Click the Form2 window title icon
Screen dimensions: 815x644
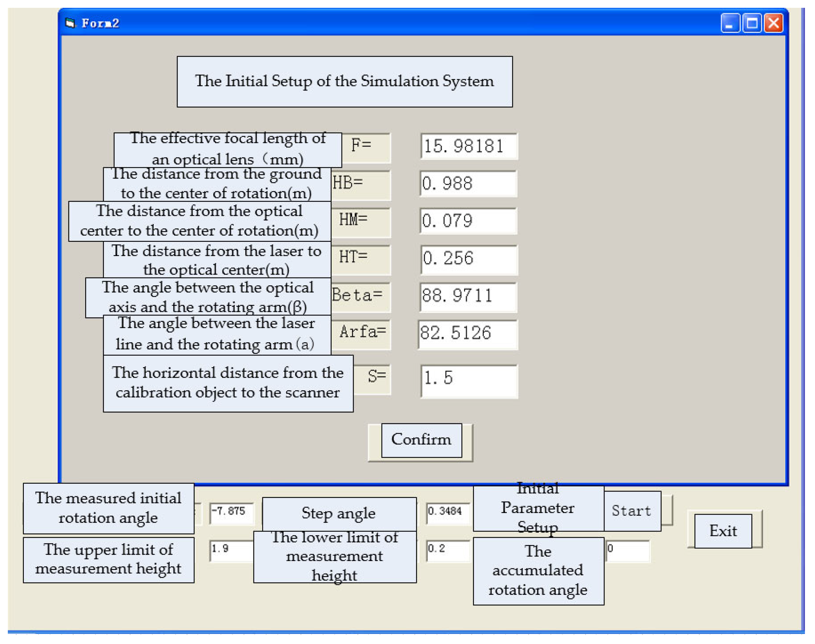click(70, 23)
